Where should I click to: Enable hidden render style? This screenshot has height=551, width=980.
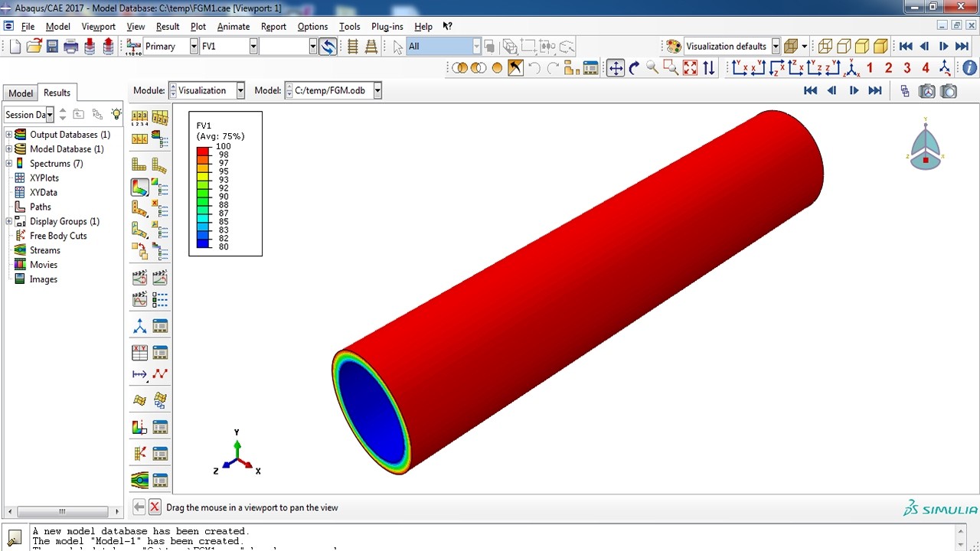[x=844, y=47]
